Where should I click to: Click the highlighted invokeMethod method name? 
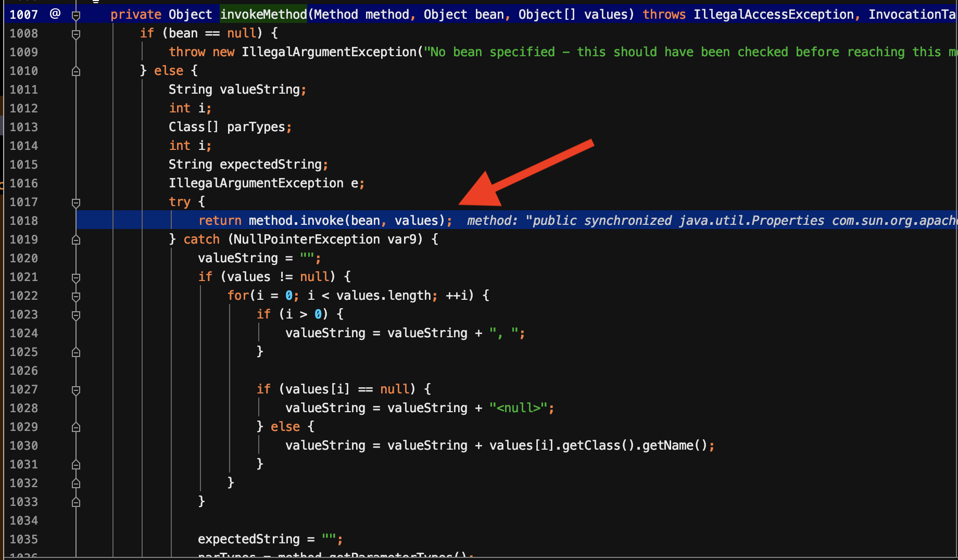[263, 15]
